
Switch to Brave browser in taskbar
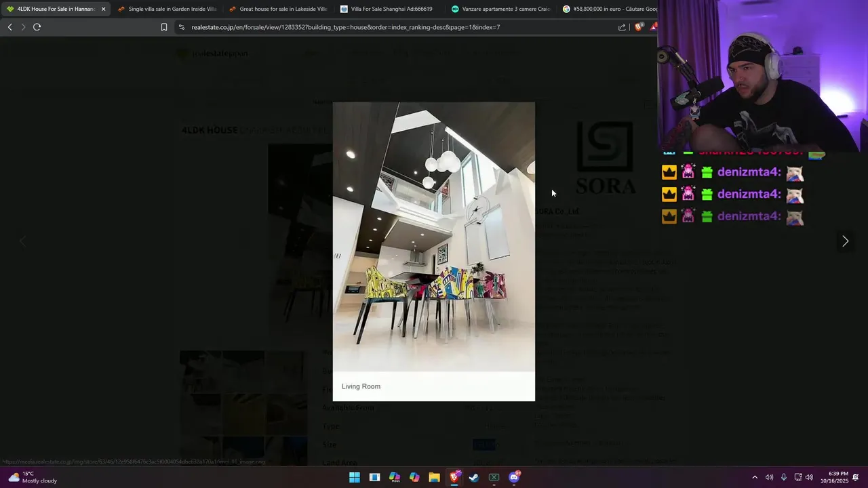coord(454,477)
